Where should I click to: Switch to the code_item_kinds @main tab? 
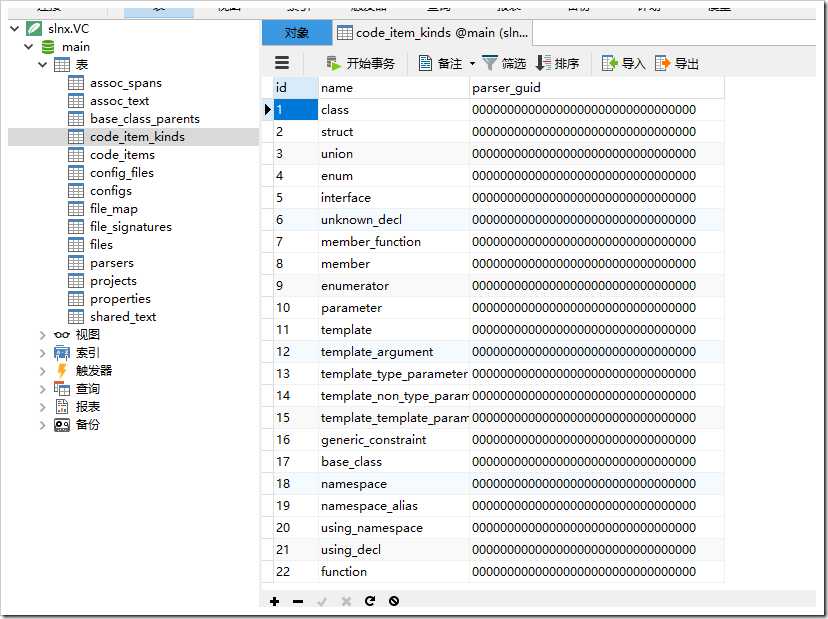pyautogui.click(x=432, y=33)
